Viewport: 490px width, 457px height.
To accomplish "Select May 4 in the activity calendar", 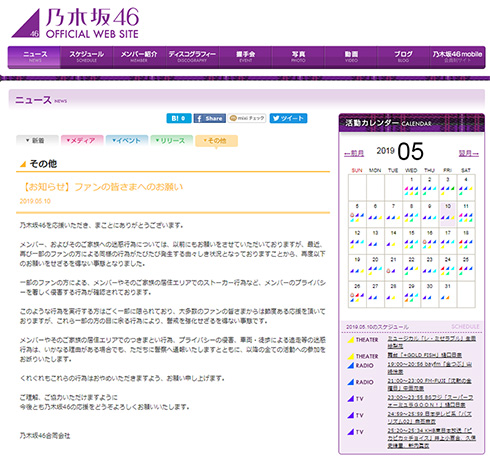I will tap(466, 187).
